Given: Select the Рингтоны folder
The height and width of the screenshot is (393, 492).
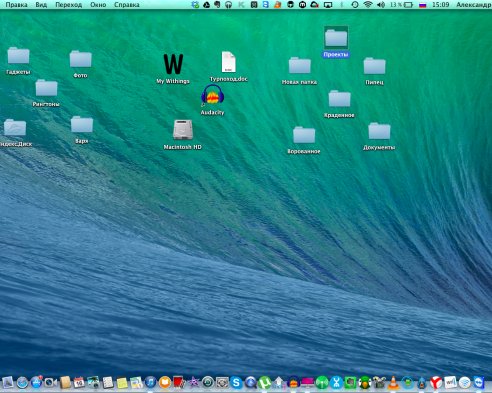Looking at the screenshot, I should tap(46, 93).
